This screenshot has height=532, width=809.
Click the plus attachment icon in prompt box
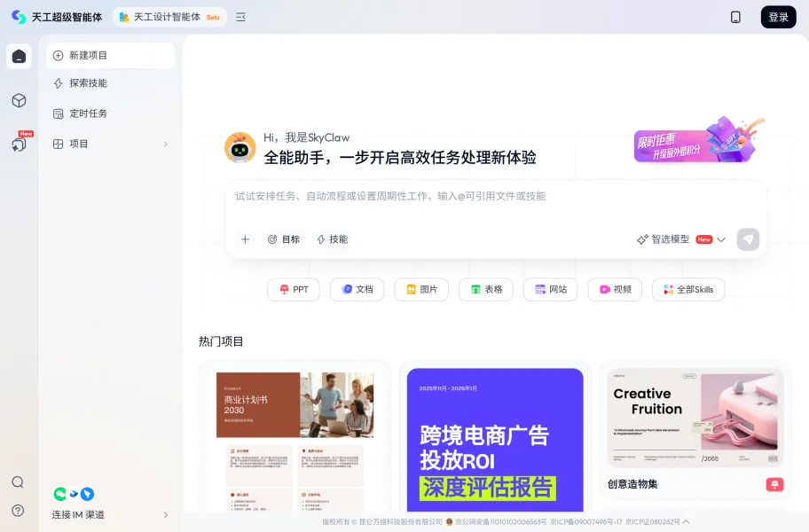[245, 239]
